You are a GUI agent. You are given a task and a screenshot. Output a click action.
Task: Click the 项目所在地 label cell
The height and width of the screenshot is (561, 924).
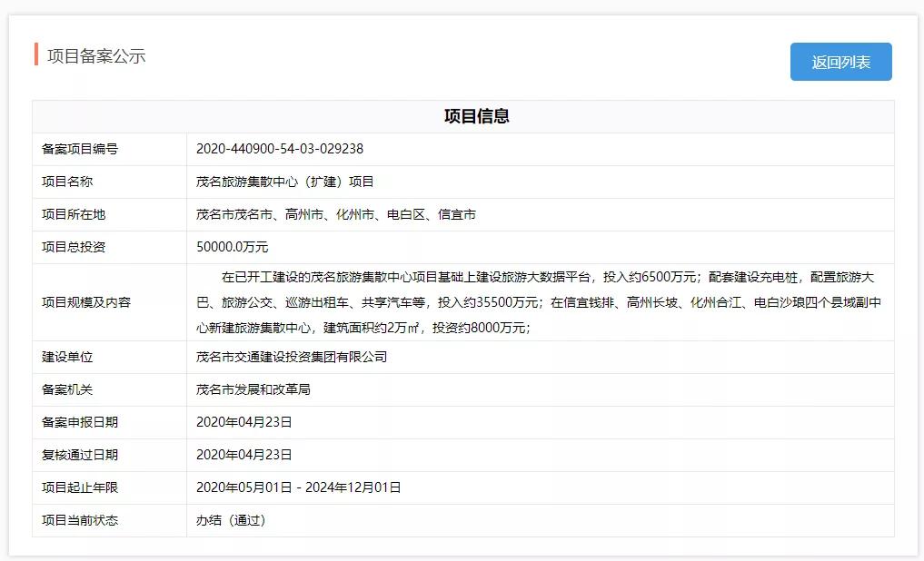click(110, 214)
